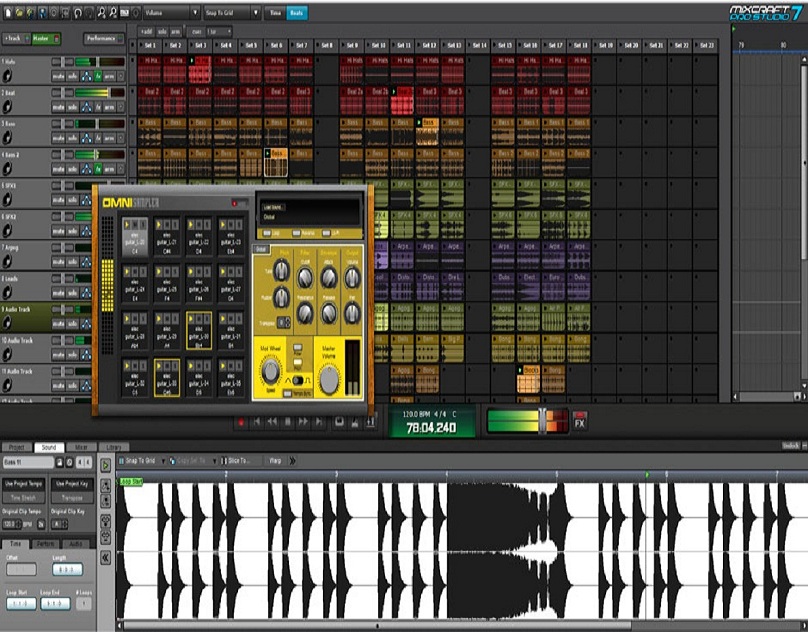Open a new project with the document icon
This screenshot has height=632, width=808.
[8, 13]
